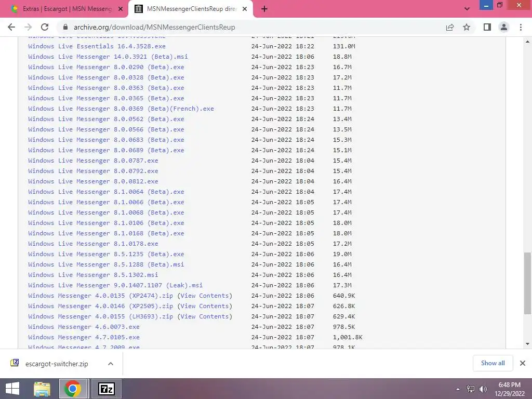Click scrollbar down arrow
The width and height of the screenshot is (532, 399).
tap(527, 344)
